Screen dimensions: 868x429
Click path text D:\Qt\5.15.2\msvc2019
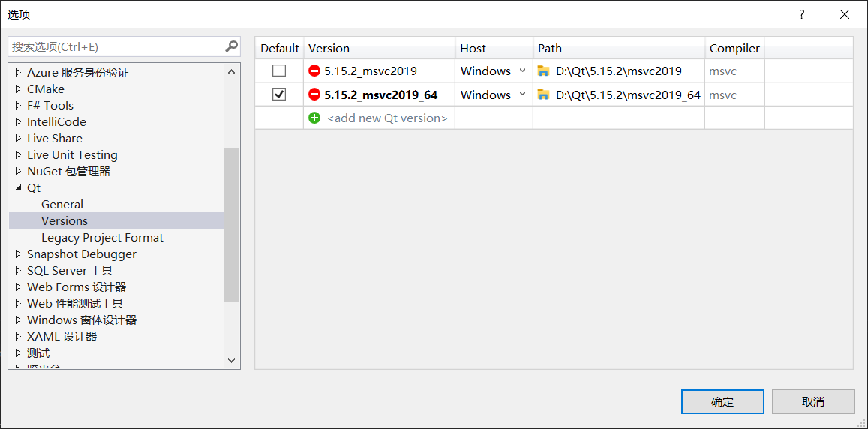(618, 70)
